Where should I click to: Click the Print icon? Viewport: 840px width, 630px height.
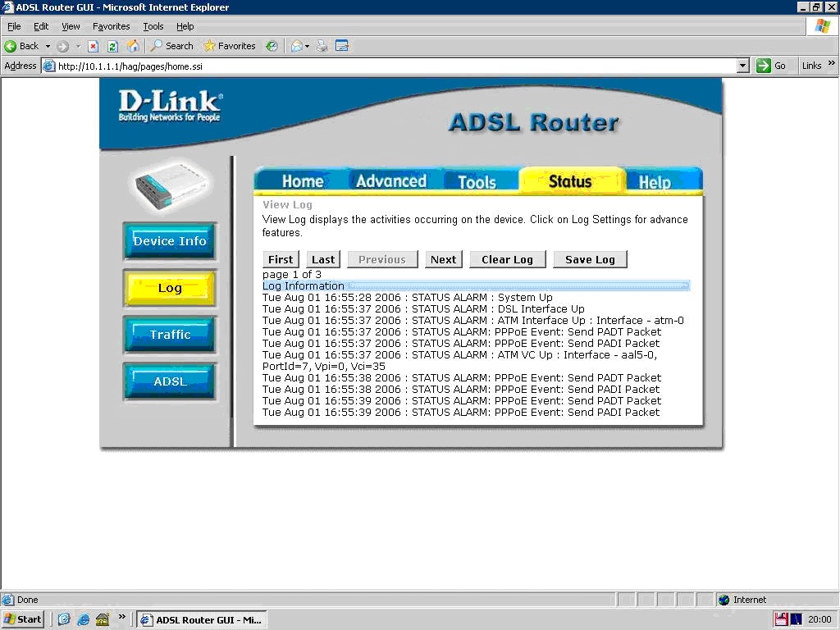click(322, 46)
